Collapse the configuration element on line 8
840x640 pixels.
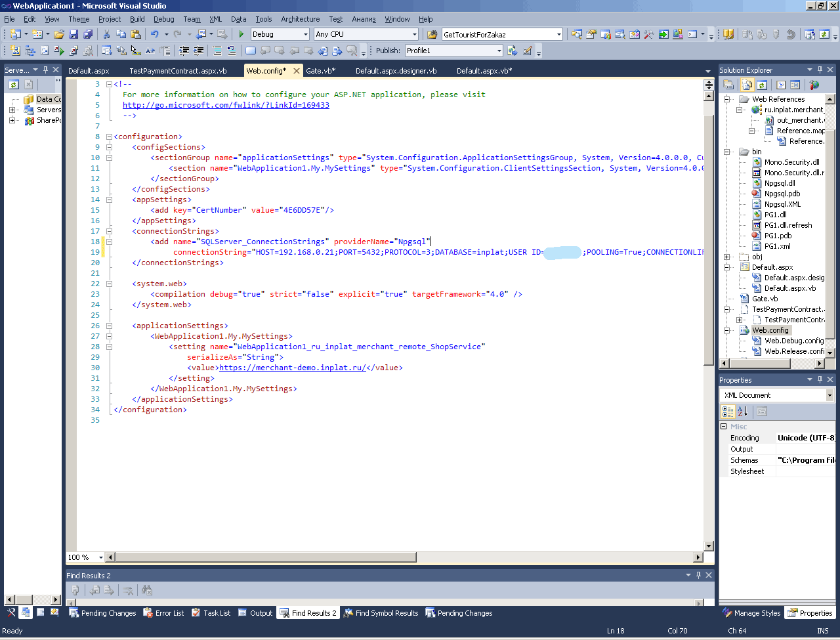click(109, 137)
